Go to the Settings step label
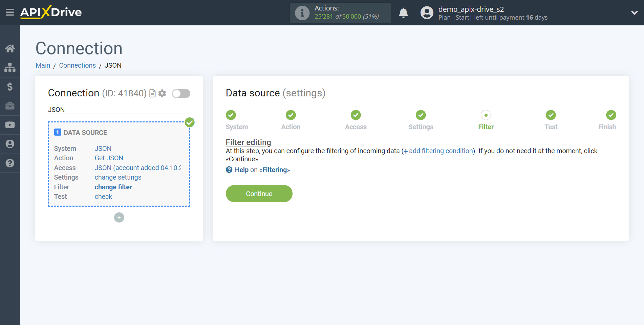 [x=421, y=127]
